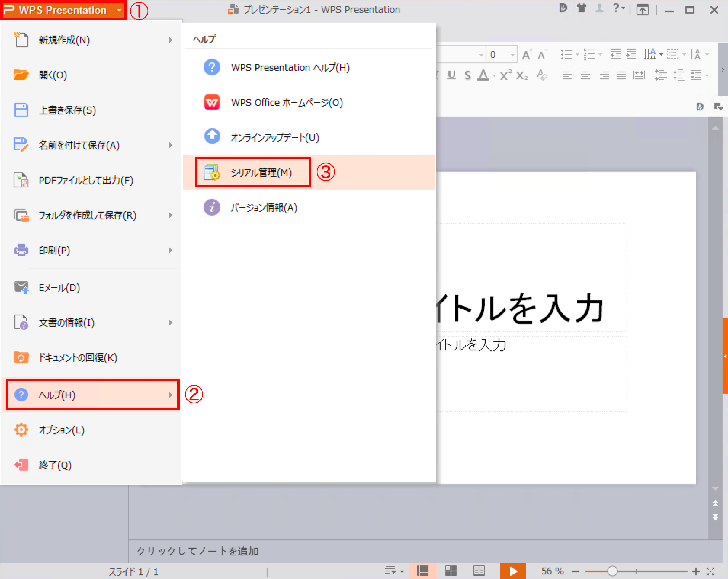Open the font size dropdown arrow
This screenshot has height=579, width=728.
512,55
